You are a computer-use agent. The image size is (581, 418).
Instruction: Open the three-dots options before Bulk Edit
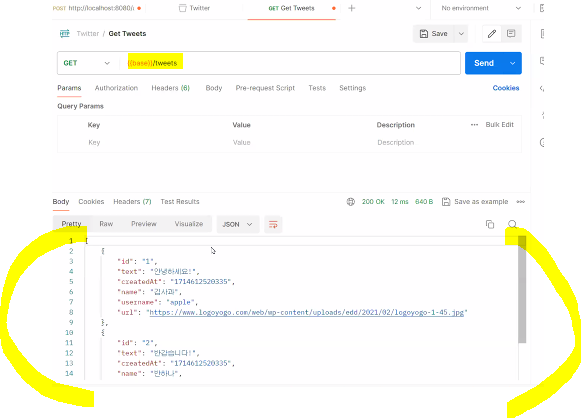coord(474,125)
